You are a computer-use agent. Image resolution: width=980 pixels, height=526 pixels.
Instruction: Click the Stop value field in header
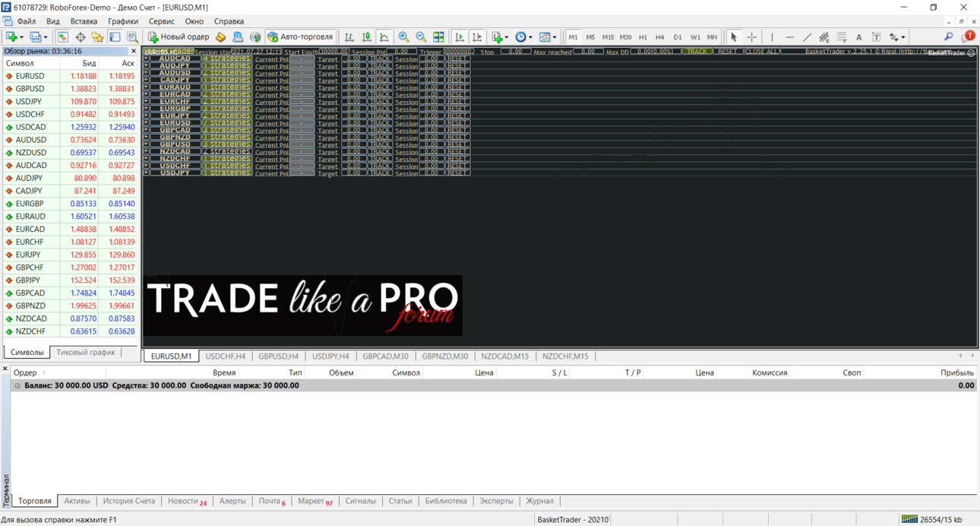pyautogui.click(x=515, y=52)
